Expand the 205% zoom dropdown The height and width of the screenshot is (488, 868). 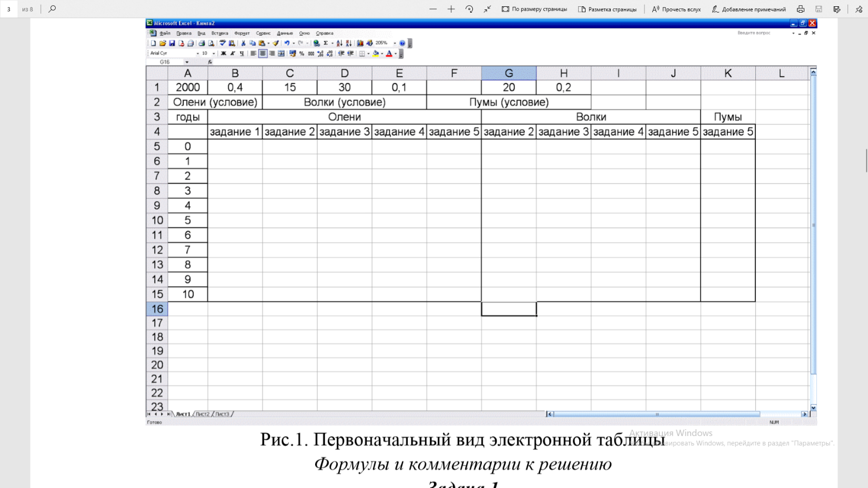(x=395, y=43)
